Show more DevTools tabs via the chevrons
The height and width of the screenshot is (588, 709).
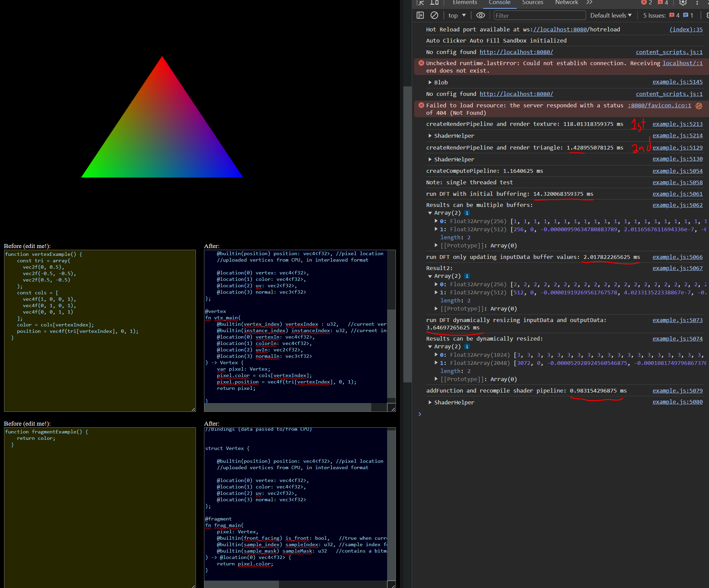click(x=589, y=3)
